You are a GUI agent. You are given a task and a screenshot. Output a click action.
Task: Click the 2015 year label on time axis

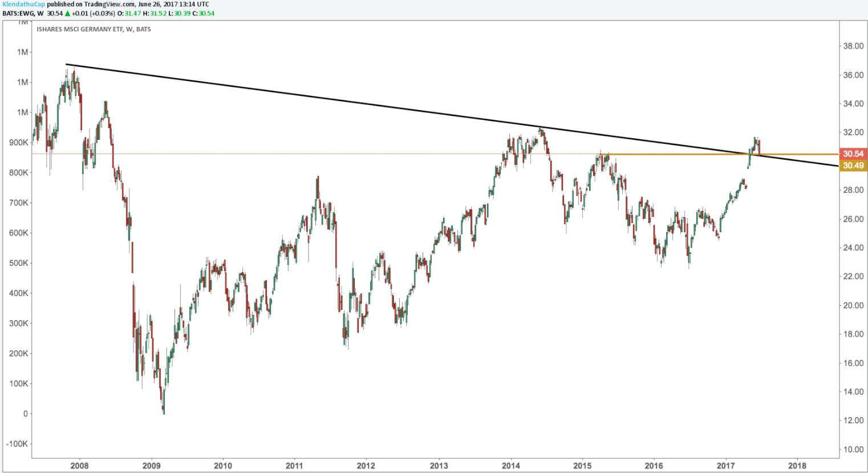pos(582,466)
